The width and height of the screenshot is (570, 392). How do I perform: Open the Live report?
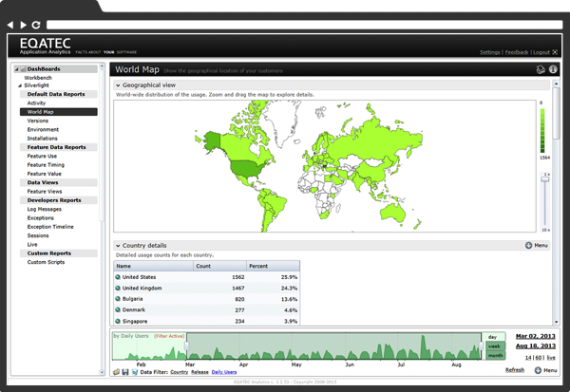point(32,245)
